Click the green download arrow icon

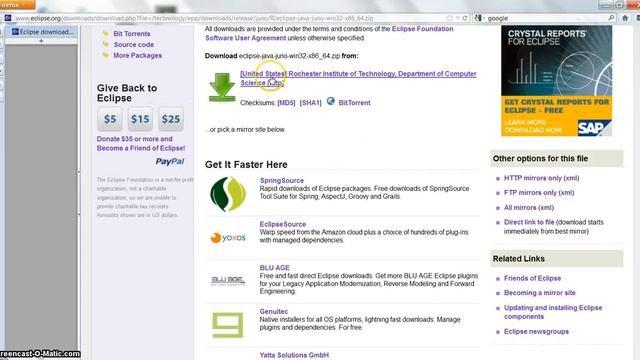click(x=222, y=87)
